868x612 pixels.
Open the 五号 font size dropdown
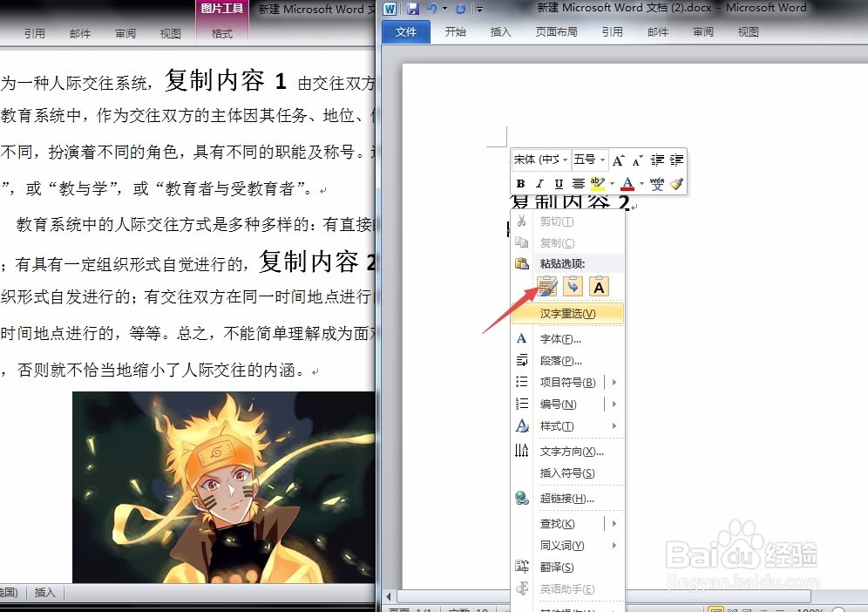[x=602, y=160]
